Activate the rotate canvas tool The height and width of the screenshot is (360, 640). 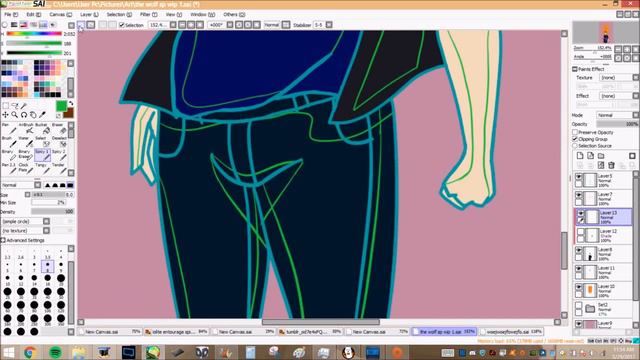[x=24, y=115]
